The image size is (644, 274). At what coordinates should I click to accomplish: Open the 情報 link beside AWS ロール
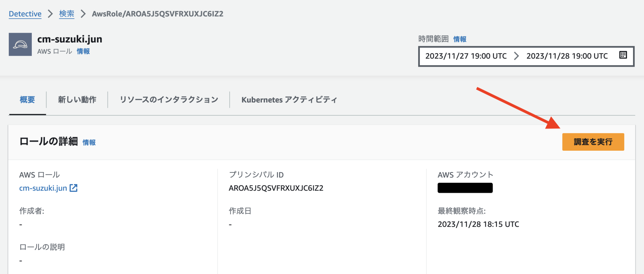[83, 51]
